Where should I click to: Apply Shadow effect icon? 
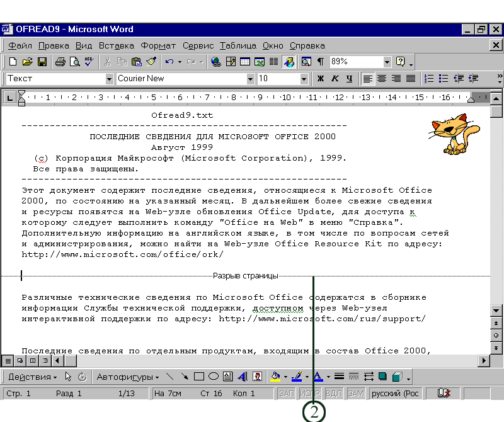[382, 377]
